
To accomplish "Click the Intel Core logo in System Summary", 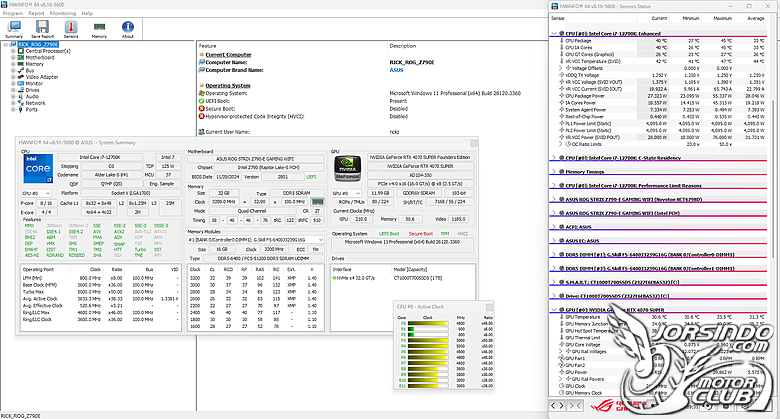I will [x=38, y=169].
